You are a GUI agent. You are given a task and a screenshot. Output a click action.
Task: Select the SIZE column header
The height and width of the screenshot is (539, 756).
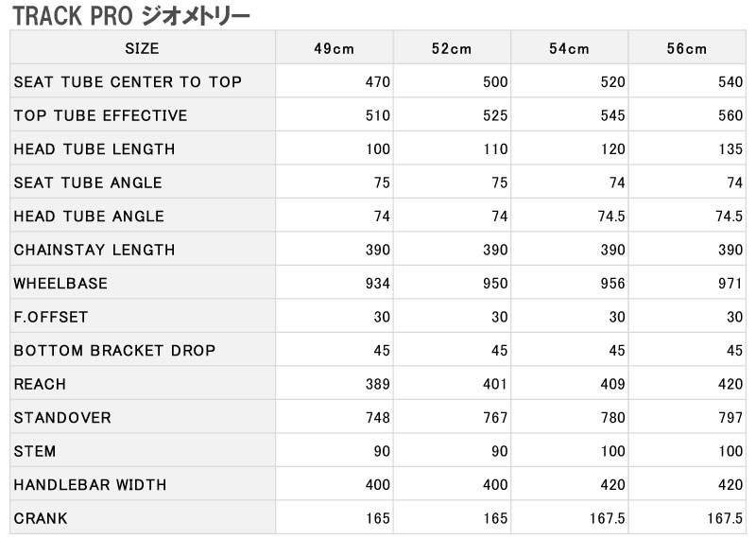(143, 48)
